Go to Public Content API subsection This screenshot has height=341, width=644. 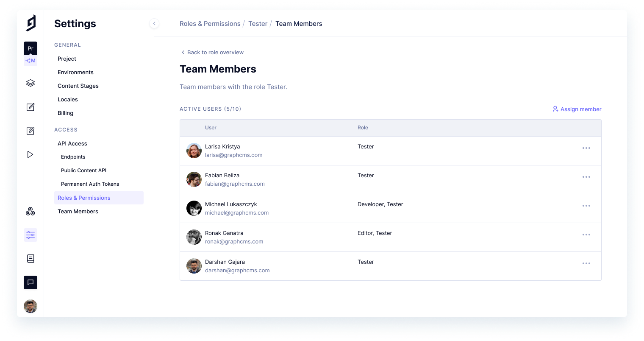coord(84,170)
